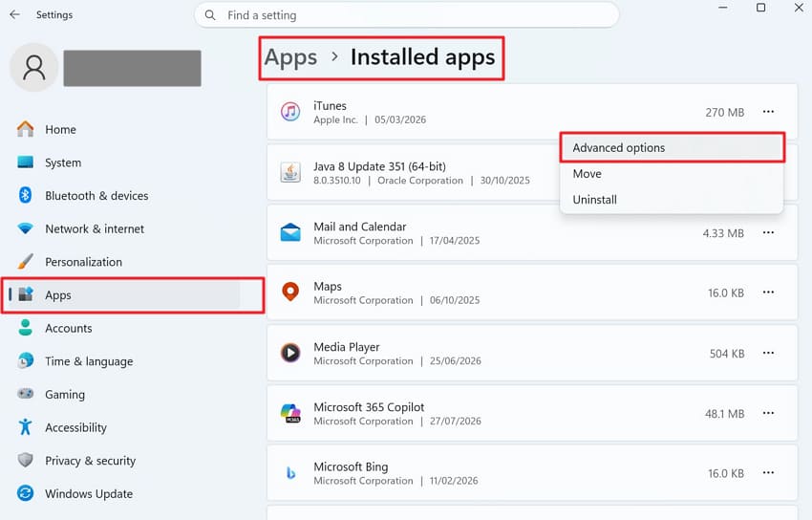Click the Find a setting search box
812x520 pixels.
(407, 15)
